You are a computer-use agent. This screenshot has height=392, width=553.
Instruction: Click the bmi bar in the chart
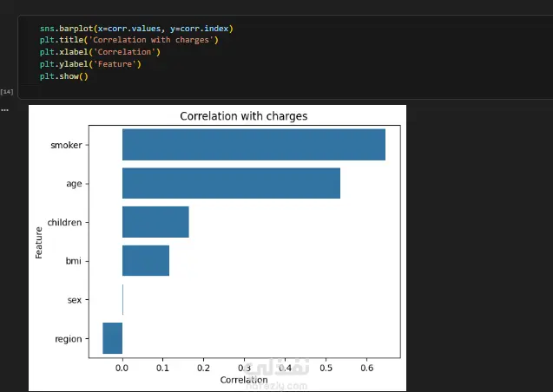tap(146, 261)
